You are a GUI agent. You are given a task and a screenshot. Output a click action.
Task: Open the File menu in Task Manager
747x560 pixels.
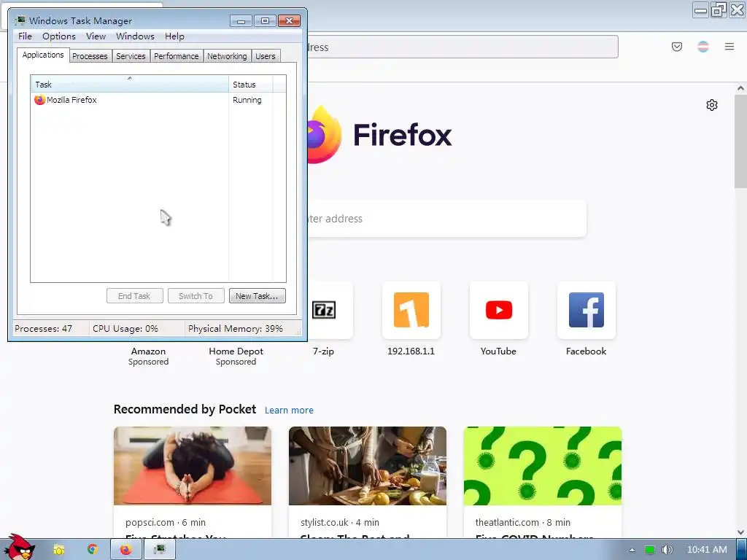click(25, 36)
